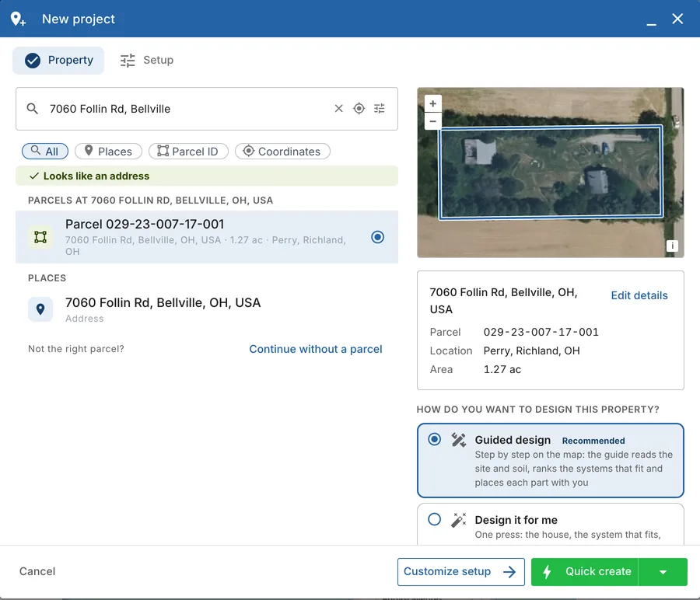Click the Not the right parcel? text
The height and width of the screenshot is (600, 700).
click(76, 349)
